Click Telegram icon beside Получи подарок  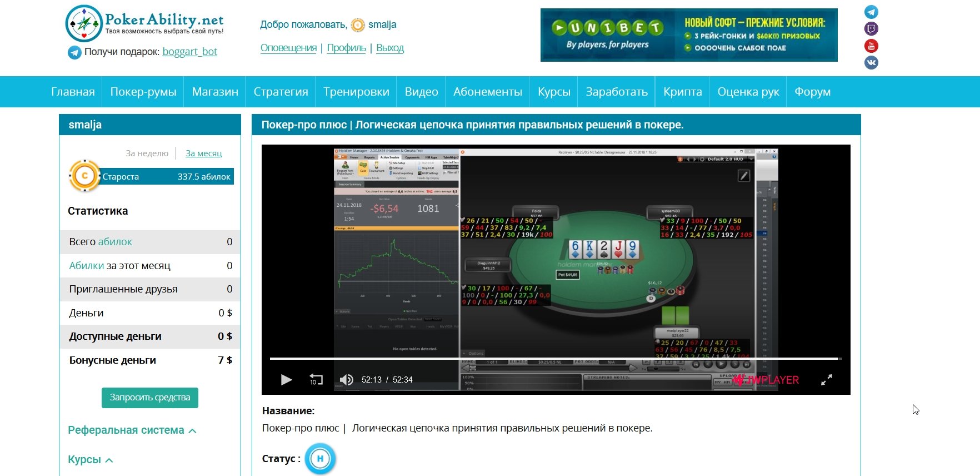click(x=74, y=52)
